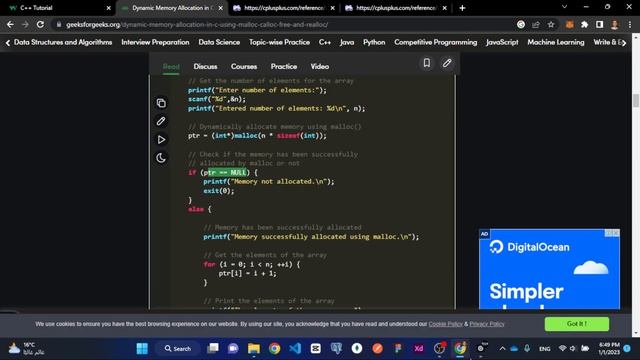Switch to the C++ Tutorial tab
The height and width of the screenshot is (360, 640).
pos(57,8)
